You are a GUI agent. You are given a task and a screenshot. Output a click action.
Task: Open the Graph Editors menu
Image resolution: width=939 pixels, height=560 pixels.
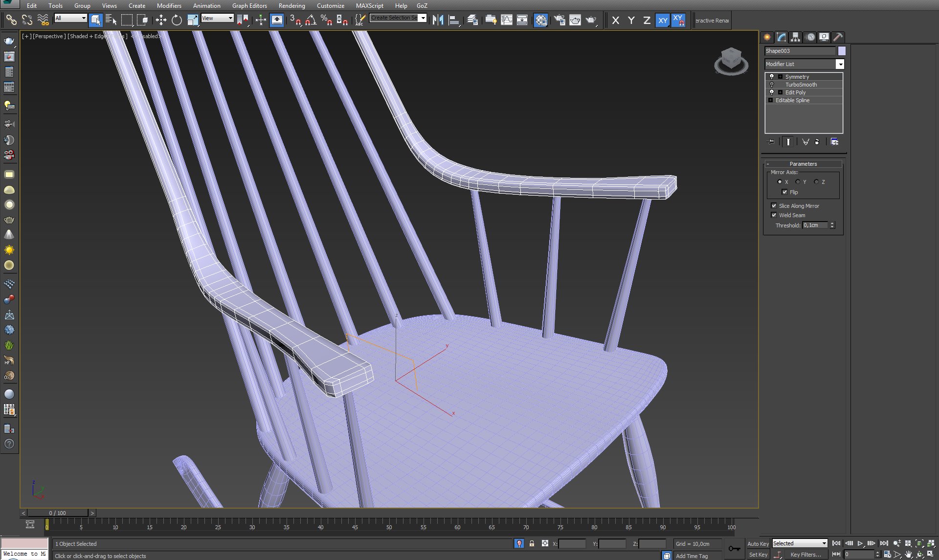click(x=249, y=6)
